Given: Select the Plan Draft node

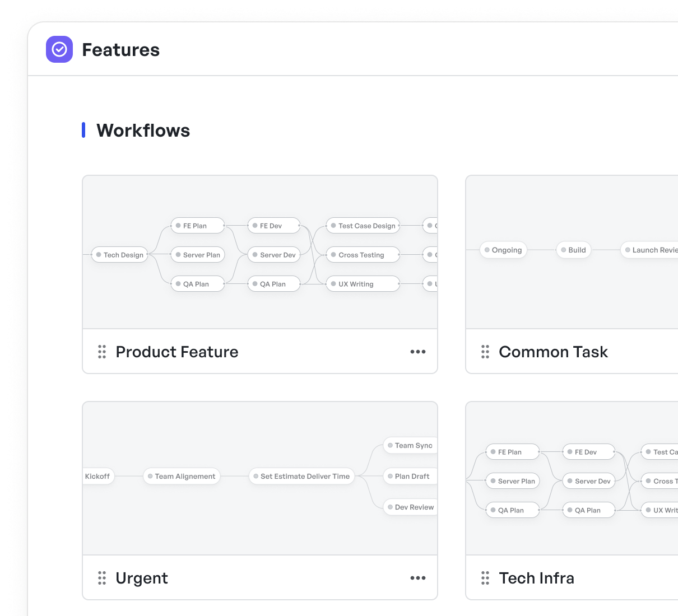Looking at the screenshot, I should coord(410,477).
